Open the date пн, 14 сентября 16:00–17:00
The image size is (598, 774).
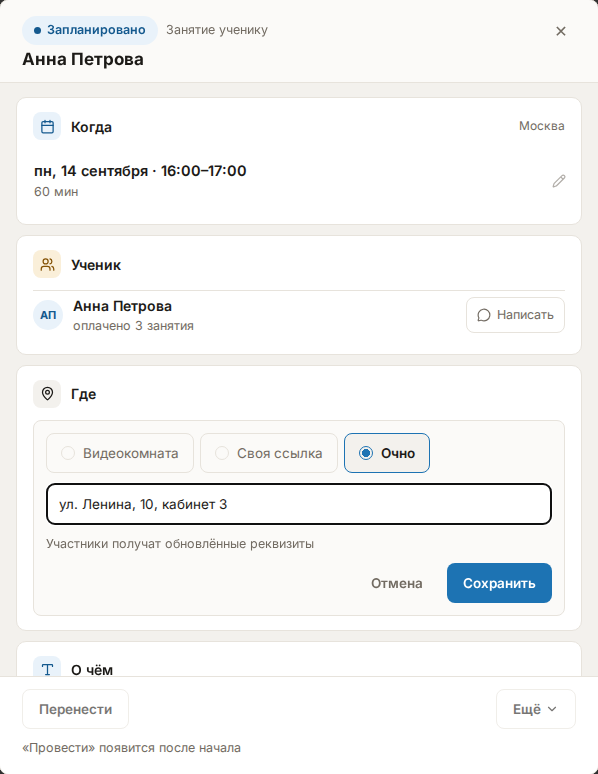click(x=140, y=171)
